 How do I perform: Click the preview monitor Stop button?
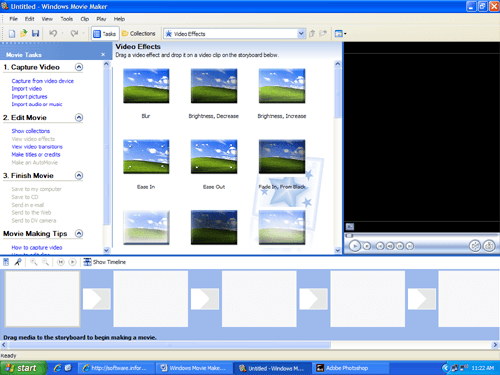point(367,246)
